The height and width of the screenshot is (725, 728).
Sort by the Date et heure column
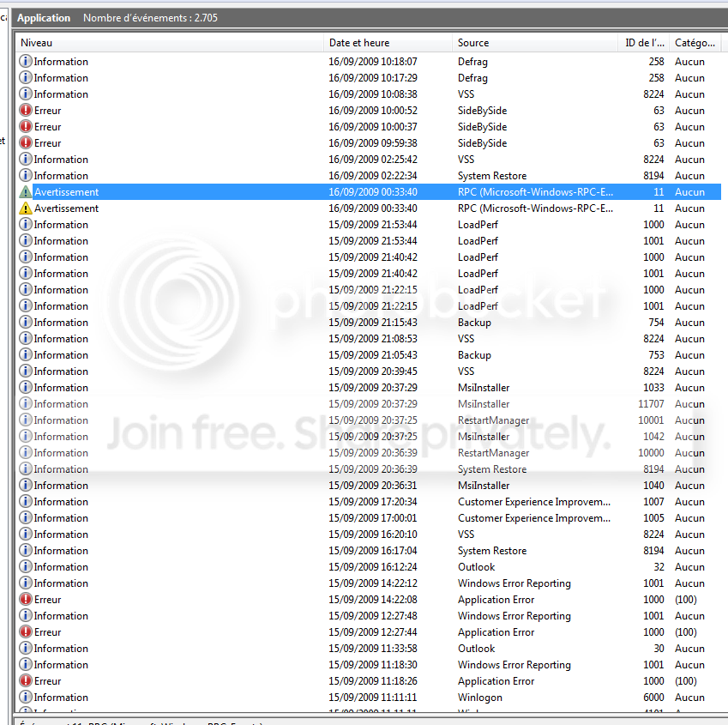(x=388, y=43)
